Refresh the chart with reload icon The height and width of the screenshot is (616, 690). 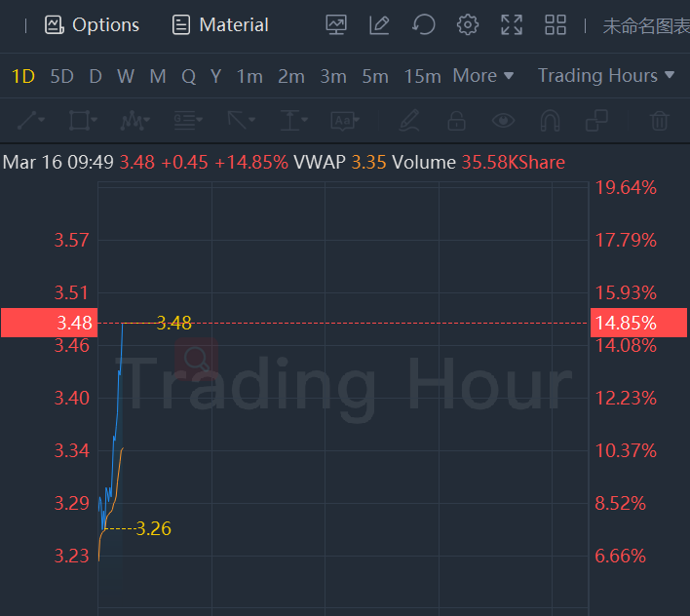pos(424,25)
